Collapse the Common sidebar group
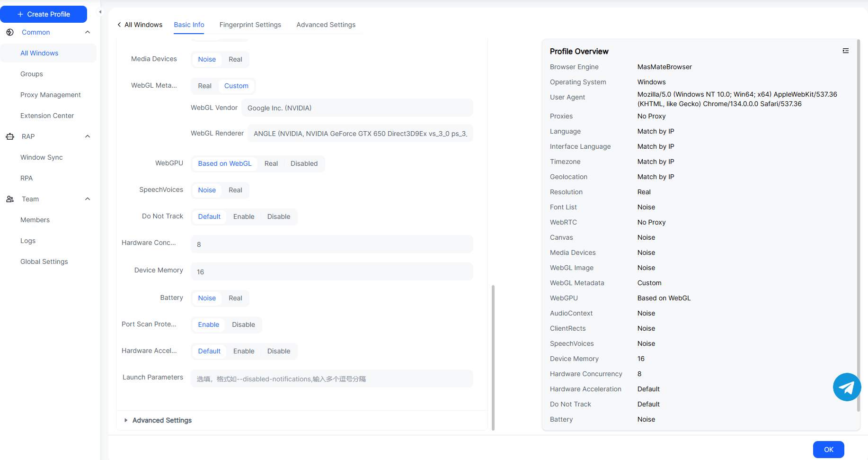The width and height of the screenshot is (868, 460). (x=88, y=32)
